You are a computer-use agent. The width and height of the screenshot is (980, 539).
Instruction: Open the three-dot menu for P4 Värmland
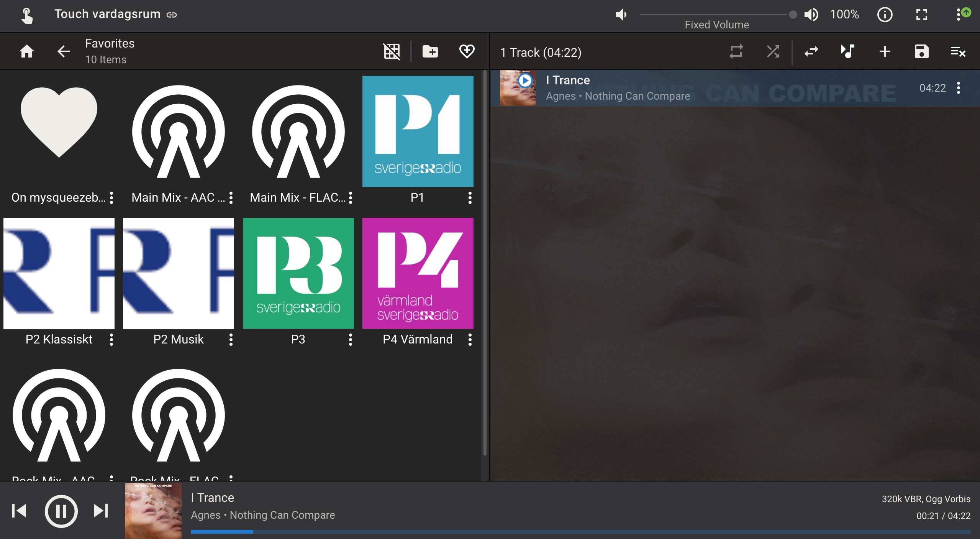pos(470,340)
